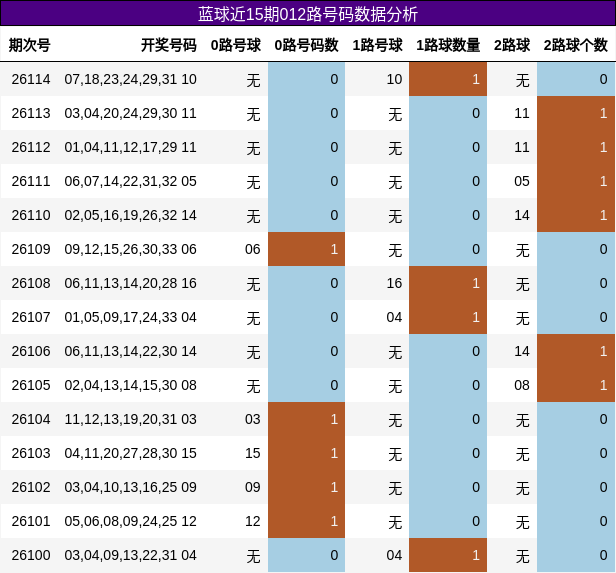Click 2路球 value 14 in row 26110
This screenshot has width=616, height=573.
point(522,215)
